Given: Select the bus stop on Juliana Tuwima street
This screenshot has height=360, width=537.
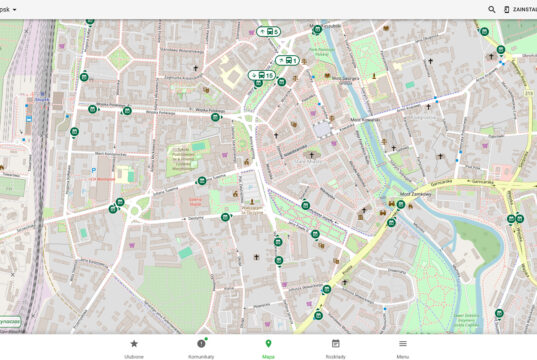Looking at the screenshot, I should click(202, 180).
